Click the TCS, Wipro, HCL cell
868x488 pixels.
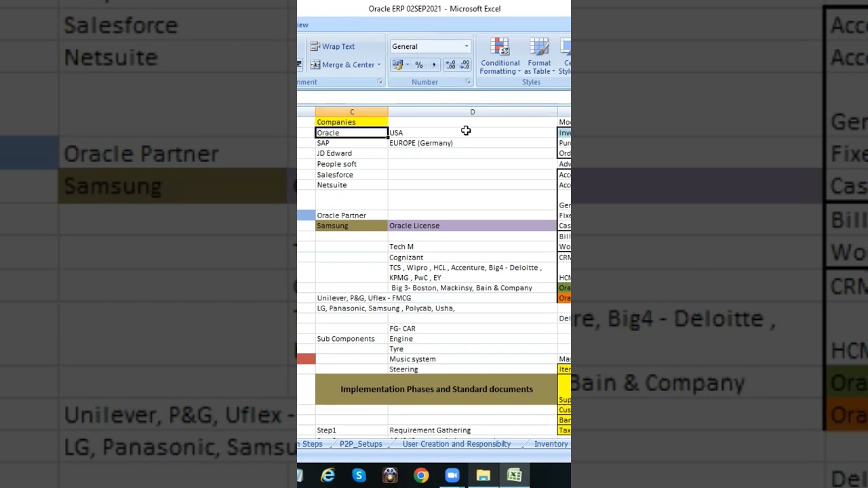pyautogui.click(x=473, y=272)
